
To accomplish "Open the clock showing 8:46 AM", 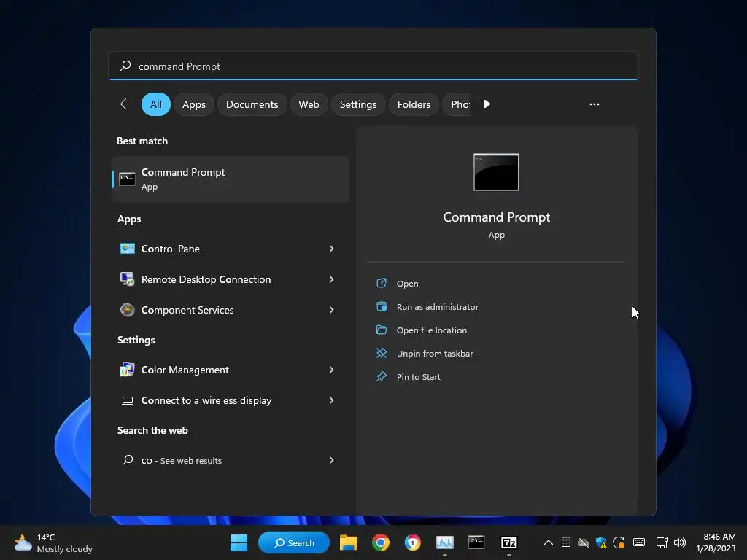I will pyautogui.click(x=716, y=542).
